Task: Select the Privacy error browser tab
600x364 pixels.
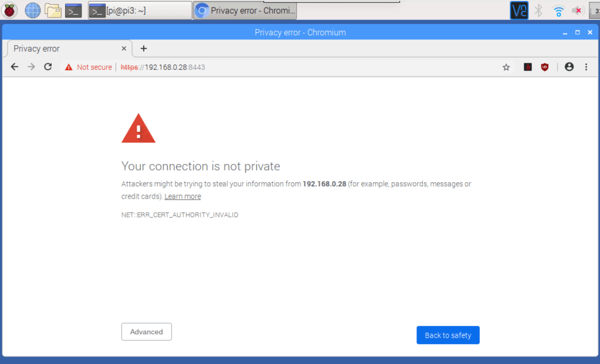Action: coord(65,49)
